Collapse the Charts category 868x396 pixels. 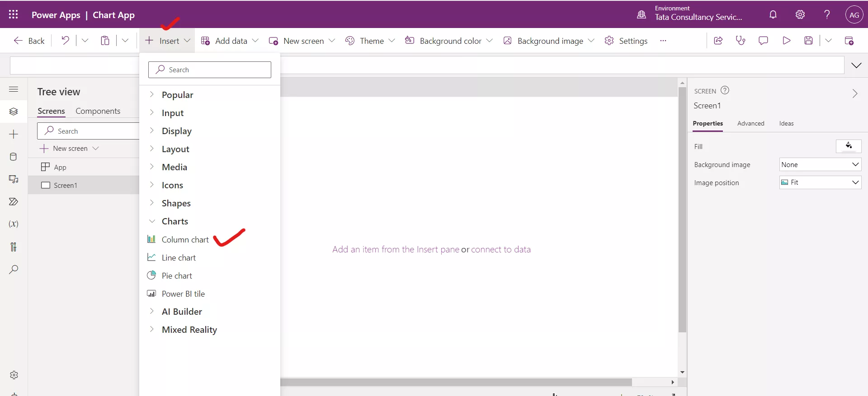pyautogui.click(x=152, y=221)
